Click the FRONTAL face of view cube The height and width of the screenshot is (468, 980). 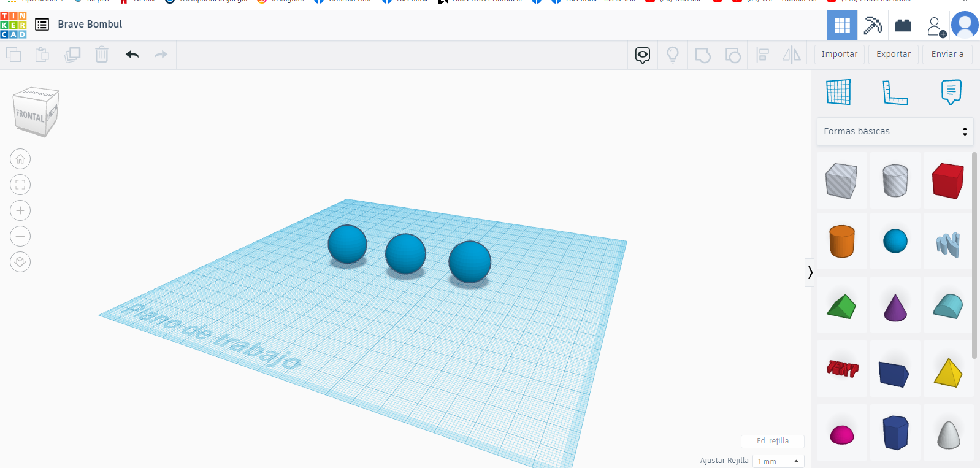30,115
